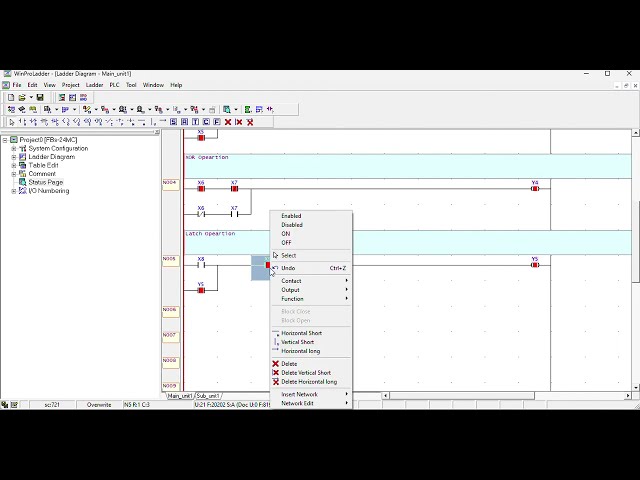Image resolution: width=640 pixels, height=480 pixels.
Task: Choose the horizontal long line tool in toolbar
Action: pyautogui.click(x=163, y=122)
